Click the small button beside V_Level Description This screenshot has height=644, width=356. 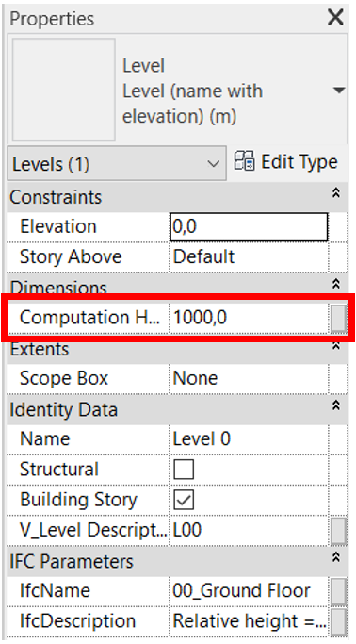[339, 530]
